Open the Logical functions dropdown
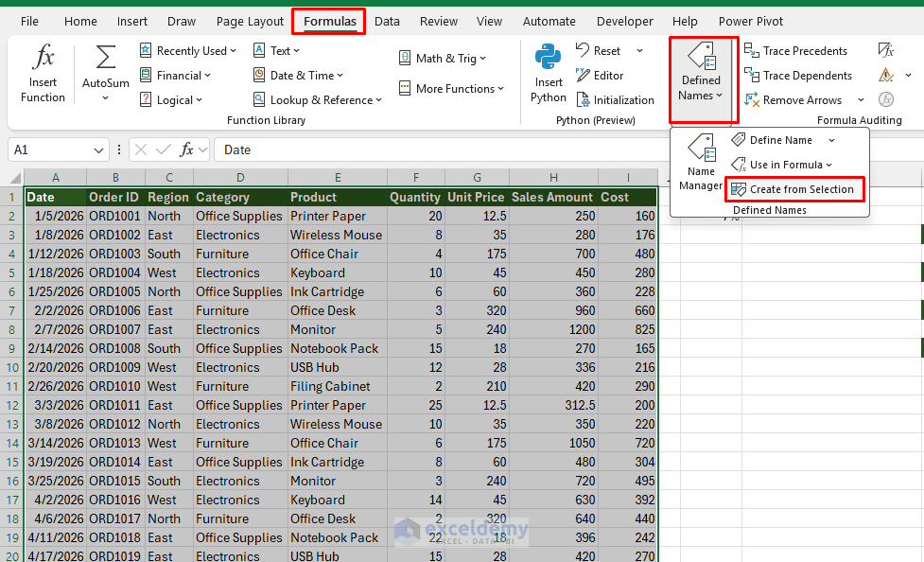This screenshot has height=562, width=924. (x=171, y=100)
